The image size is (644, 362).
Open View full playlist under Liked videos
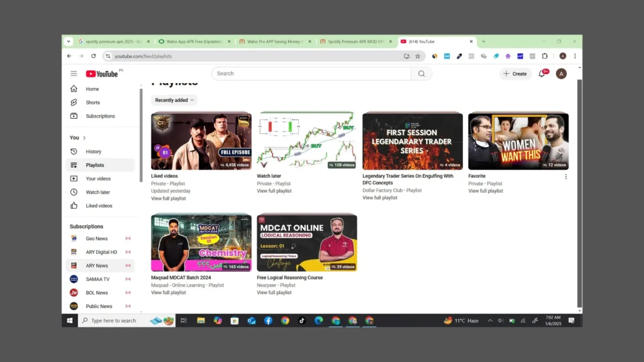pos(169,199)
